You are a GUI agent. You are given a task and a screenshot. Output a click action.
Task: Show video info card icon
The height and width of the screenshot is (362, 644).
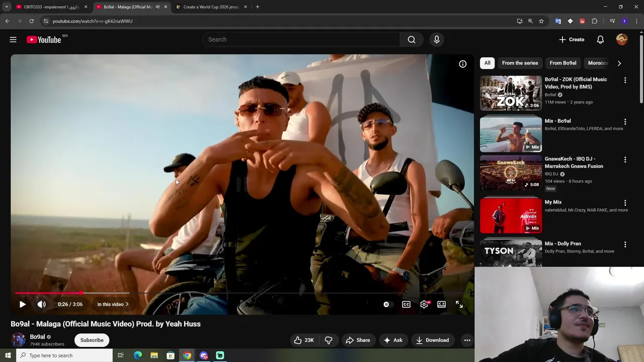pyautogui.click(x=462, y=64)
